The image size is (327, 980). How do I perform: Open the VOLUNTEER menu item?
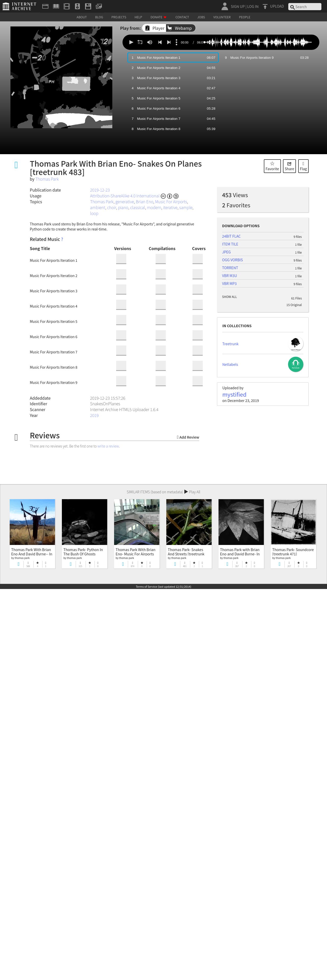click(x=222, y=17)
